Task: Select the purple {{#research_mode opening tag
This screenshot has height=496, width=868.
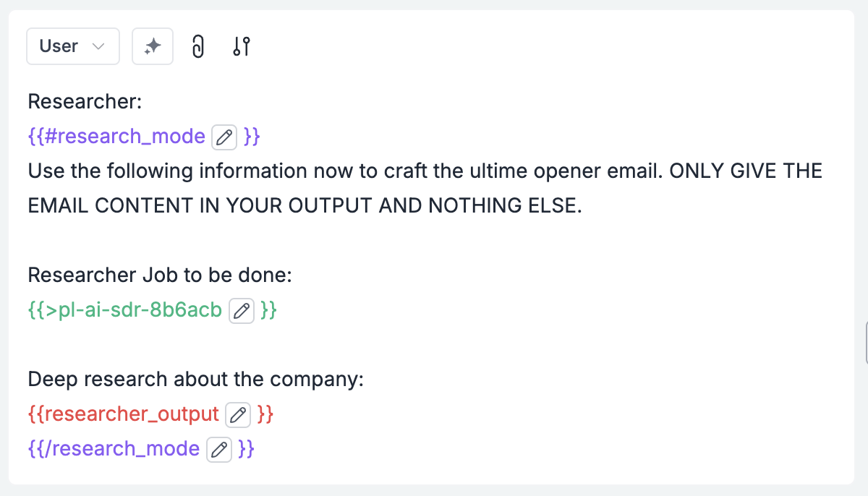Action: pyautogui.click(x=117, y=137)
